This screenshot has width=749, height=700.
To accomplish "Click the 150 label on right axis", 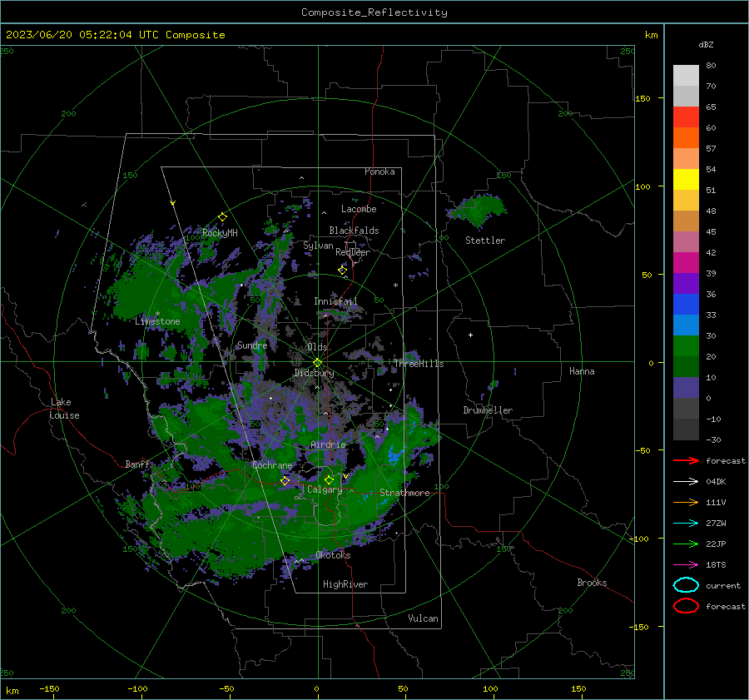I will [x=643, y=98].
